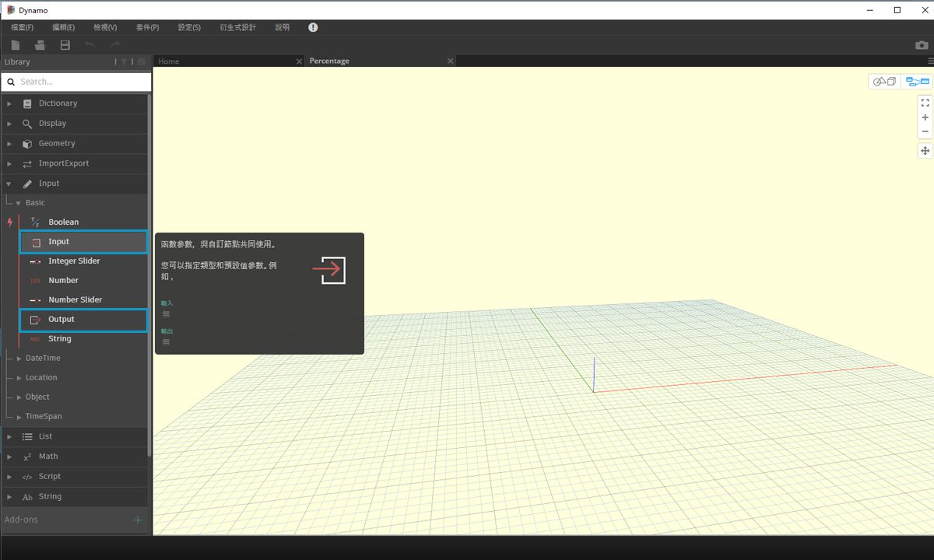Image resolution: width=934 pixels, height=560 pixels.
Task: Open the 檢視(V) menu
Action: point(105,27)
